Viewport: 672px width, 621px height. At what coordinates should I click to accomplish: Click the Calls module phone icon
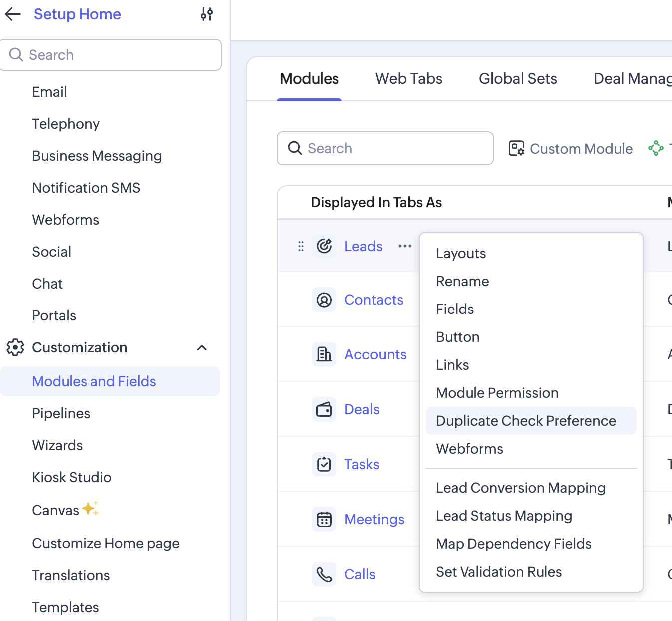[x=324, y=574]
